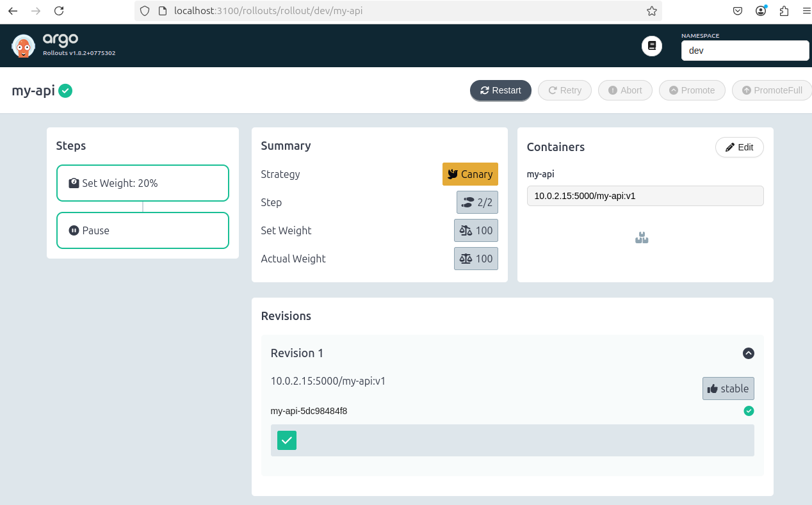The height and width of the screenshot is (505, 812).
Task: Click the green ReplicaSet status check
Action: click(x=749, y=411)
